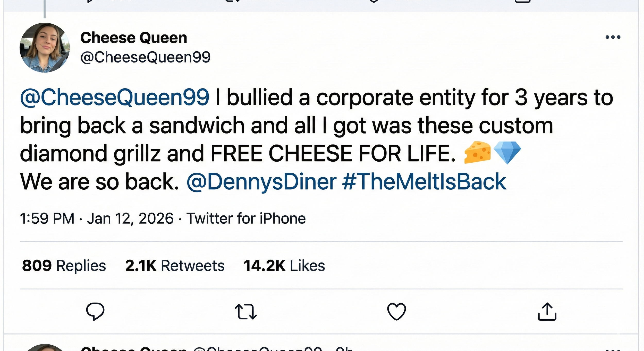Show the 14.2K Likes list
The height and width of the screenshot is (351, 644).
(x=284, y=266)
